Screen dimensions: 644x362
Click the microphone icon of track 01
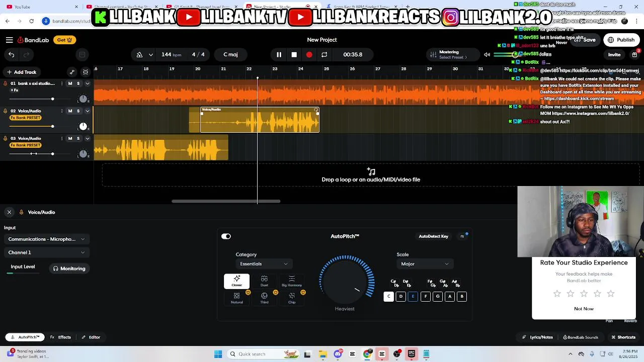pos(6,83)
